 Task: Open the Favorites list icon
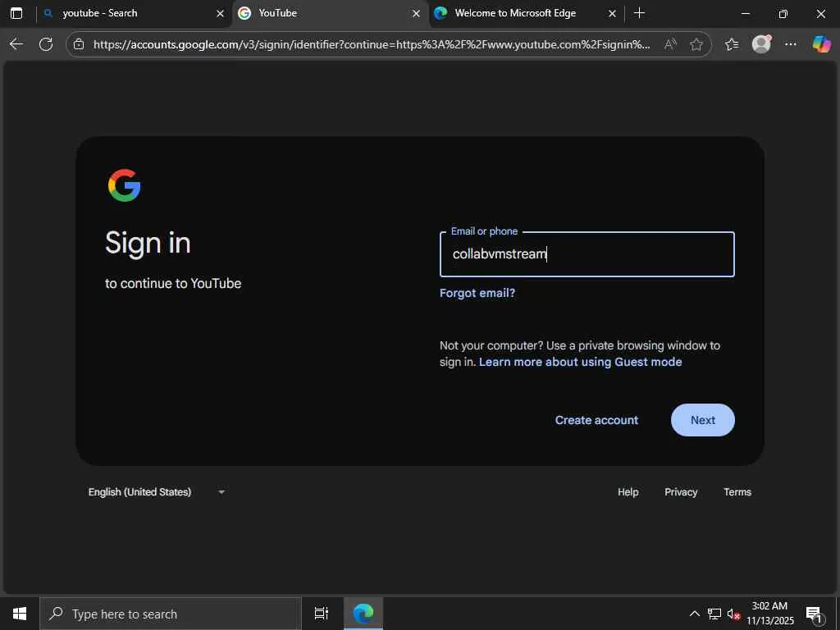pyautogui.click(x=732, y=44)
